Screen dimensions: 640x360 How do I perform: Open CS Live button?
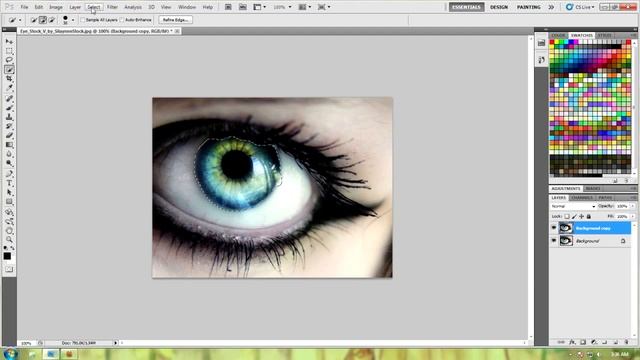point(580,7)
